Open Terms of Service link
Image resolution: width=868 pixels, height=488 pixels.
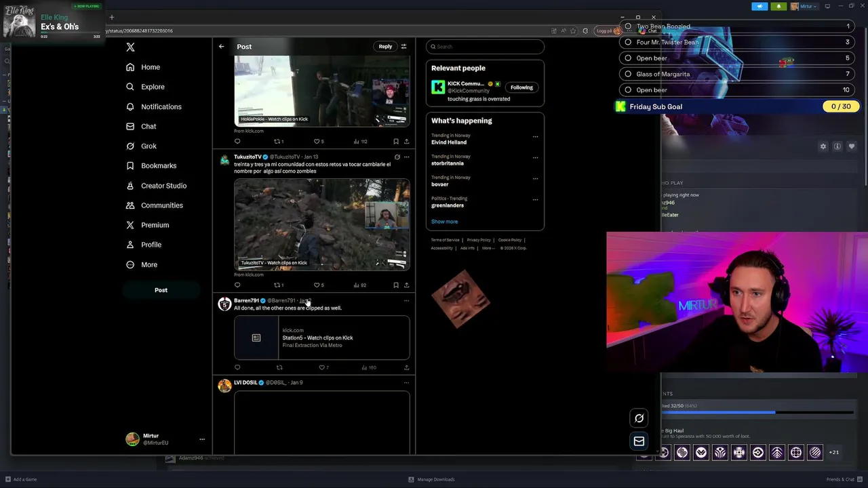click(445, 240)
